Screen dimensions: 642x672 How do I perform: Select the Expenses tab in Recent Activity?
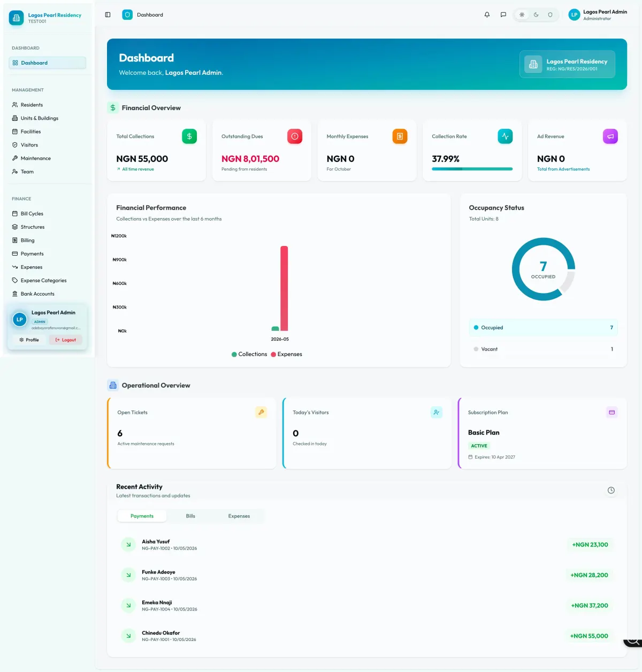pos(239,516)
